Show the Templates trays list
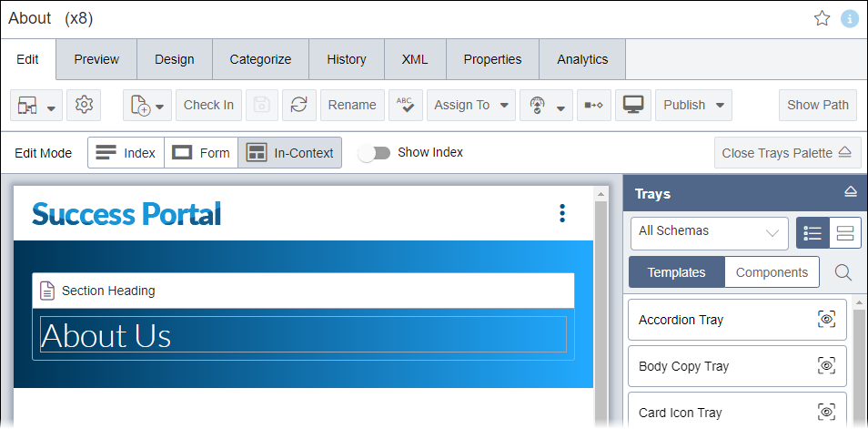 click(x=676, y=272)
